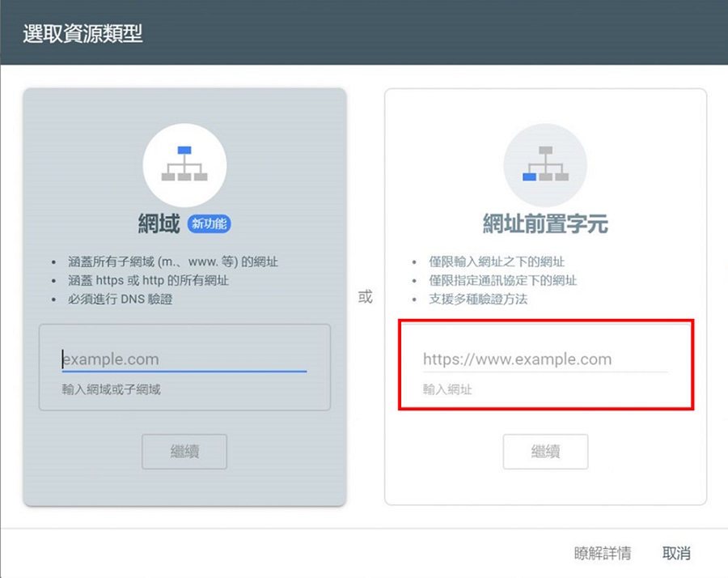Click the 或 separator text between cards
The height and width of the screenshot is (578, 728).
click(x=366, y=296)
